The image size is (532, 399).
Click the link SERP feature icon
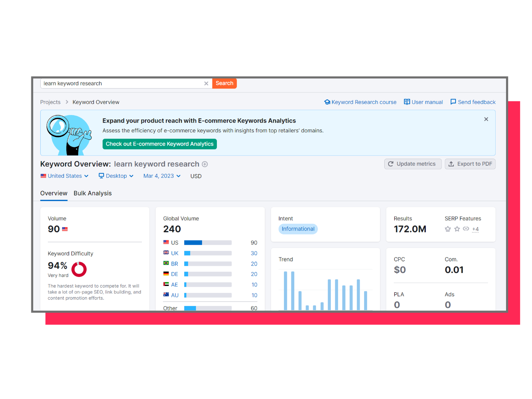pos(466,229)
